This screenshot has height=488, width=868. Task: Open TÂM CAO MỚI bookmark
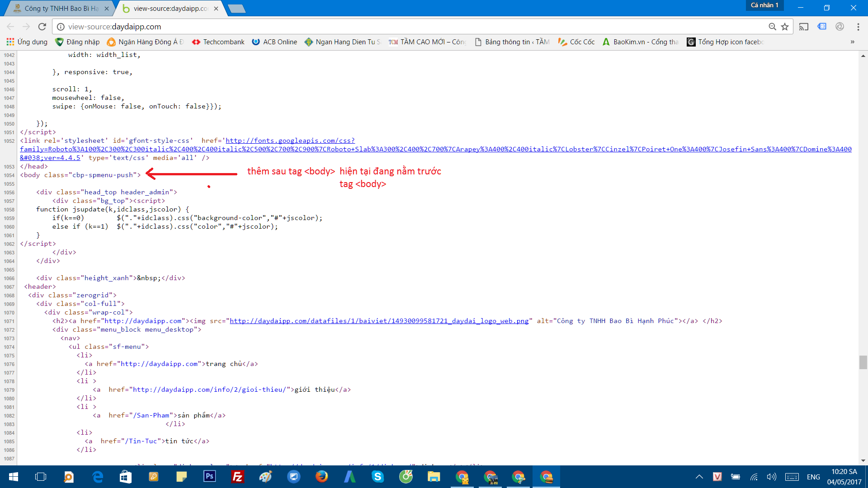click(x=427, y=42)
